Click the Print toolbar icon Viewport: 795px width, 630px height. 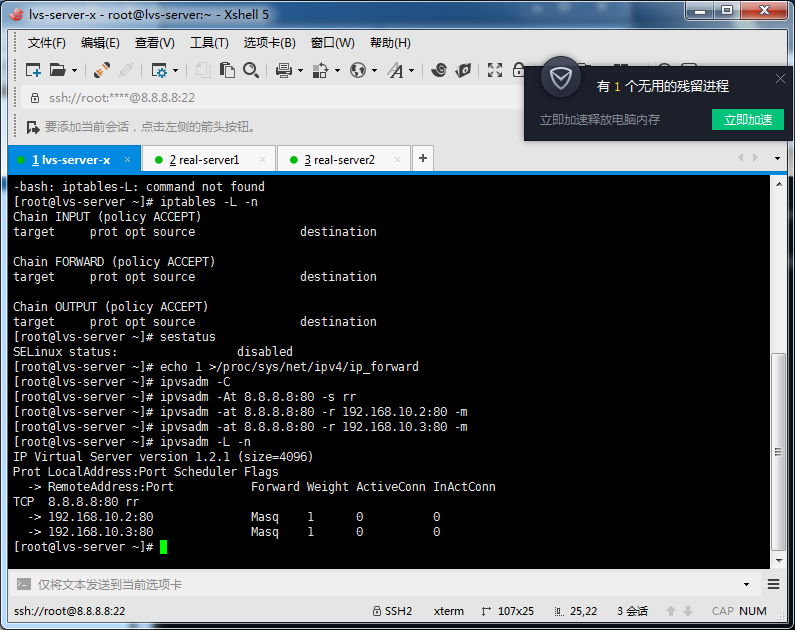tap(283, 70)
